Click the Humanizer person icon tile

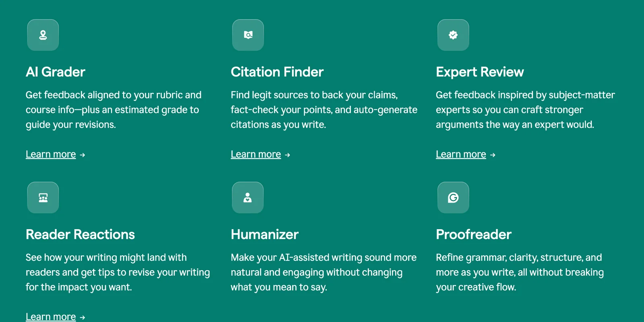(248, 197)
